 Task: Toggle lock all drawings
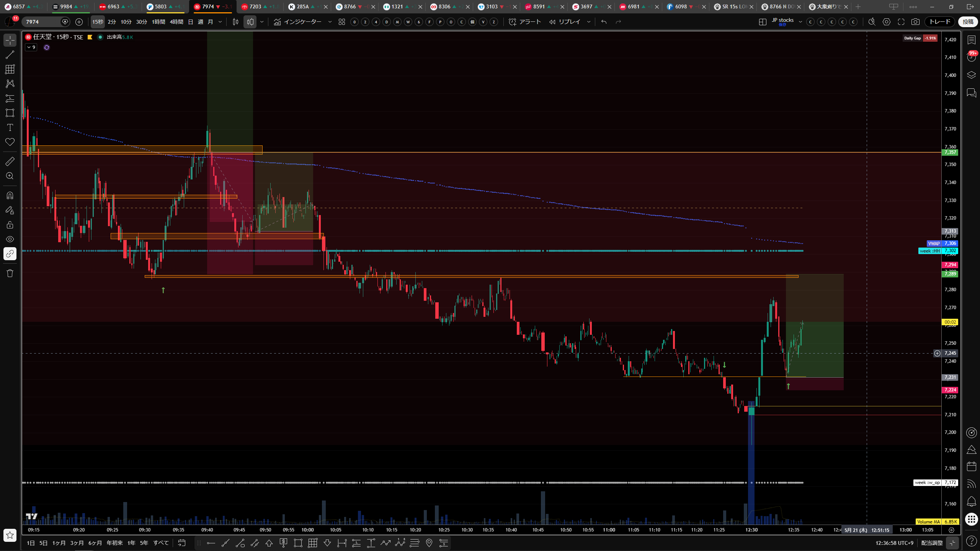click(x=10, y=225)
